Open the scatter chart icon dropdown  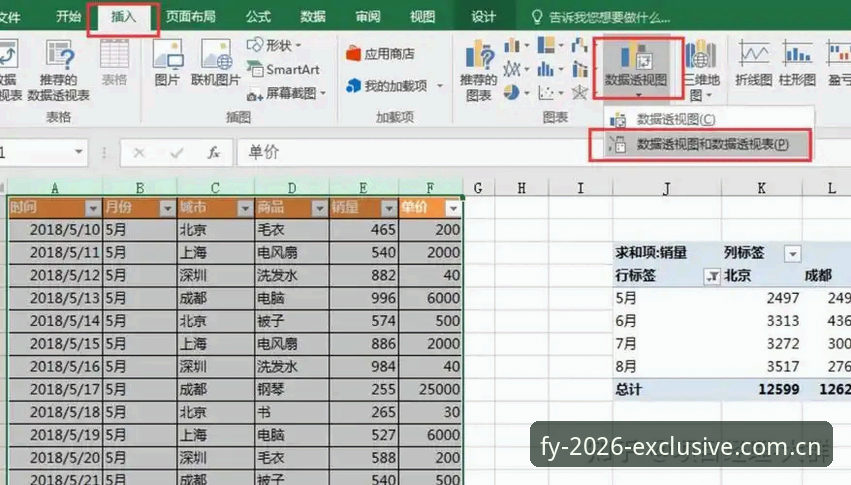coord(549,93)
